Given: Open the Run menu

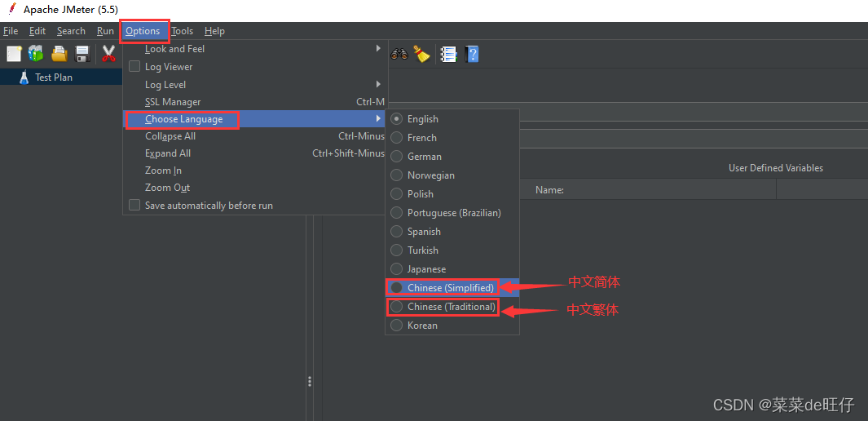Looking at the screenshot, I should pos(105,31).
